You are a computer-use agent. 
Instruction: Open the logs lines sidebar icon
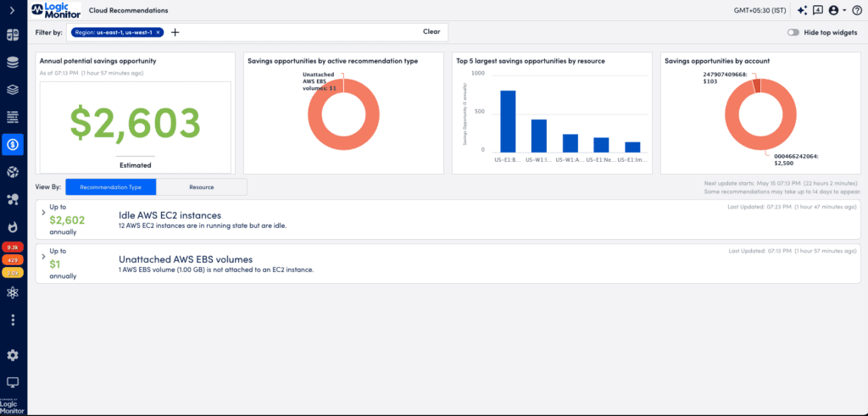[x=12, y=117]
